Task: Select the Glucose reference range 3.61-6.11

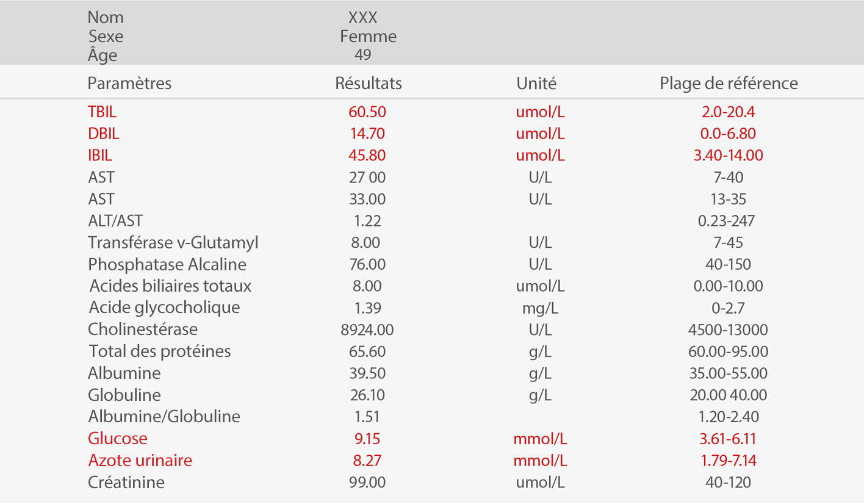Action: [728, 439]
